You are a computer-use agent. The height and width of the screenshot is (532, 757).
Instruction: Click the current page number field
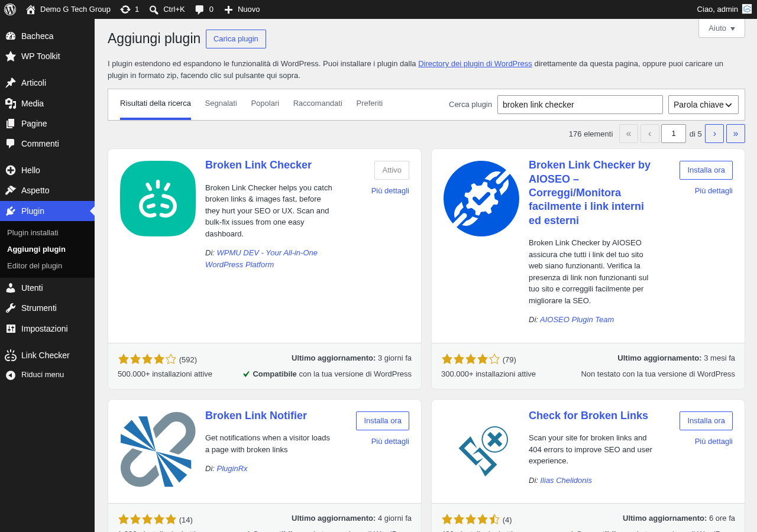pyautogui.click(x=674, y=134)
